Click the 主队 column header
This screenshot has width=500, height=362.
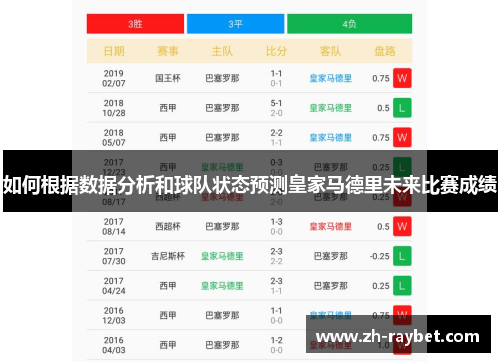point(222,51)
